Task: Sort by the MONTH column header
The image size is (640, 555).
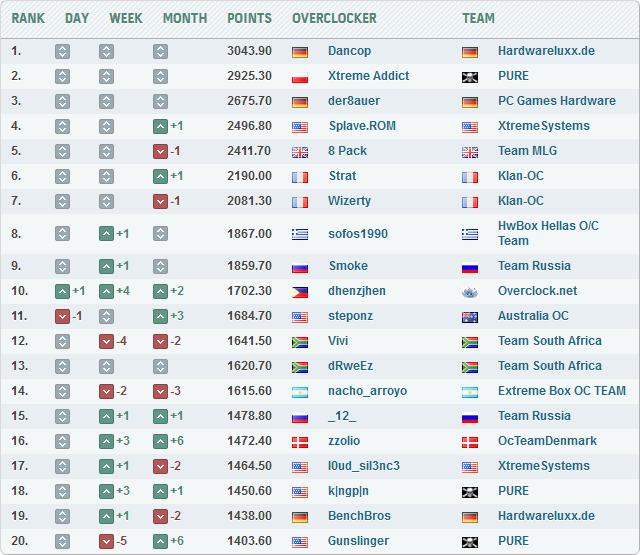Action: click(x=184, y=18)
